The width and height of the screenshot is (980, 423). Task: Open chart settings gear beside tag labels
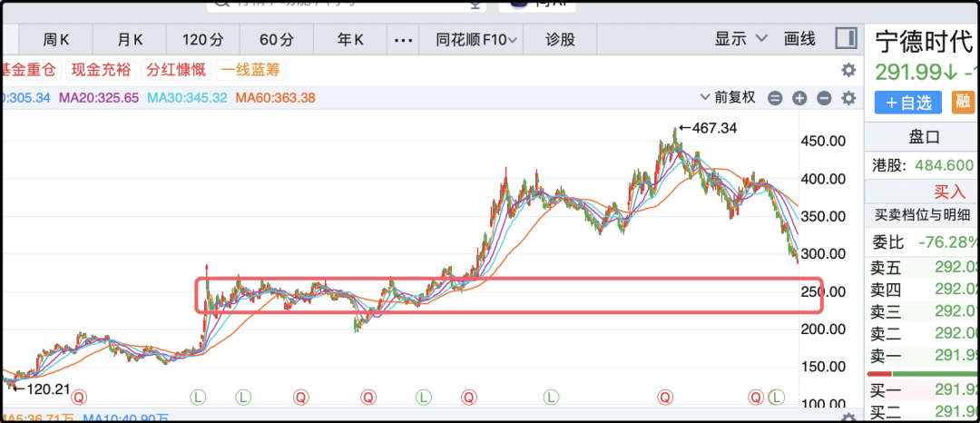tap(848, 70)
